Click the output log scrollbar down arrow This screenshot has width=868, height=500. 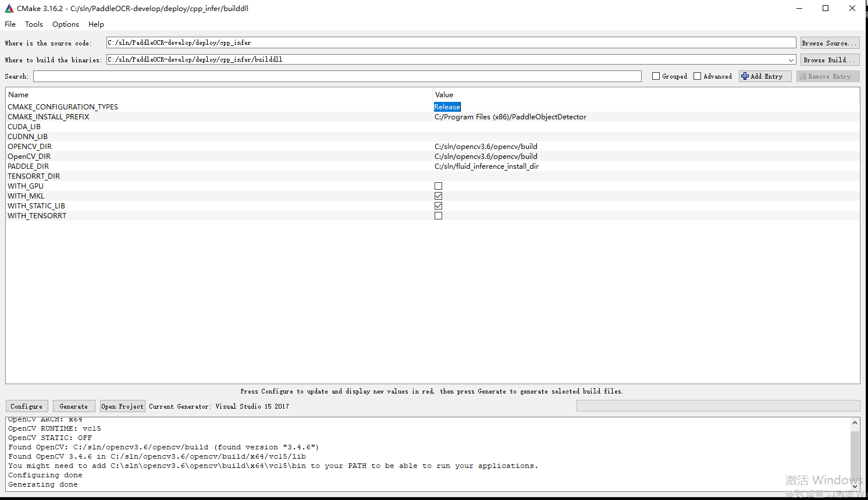point(855,486)
